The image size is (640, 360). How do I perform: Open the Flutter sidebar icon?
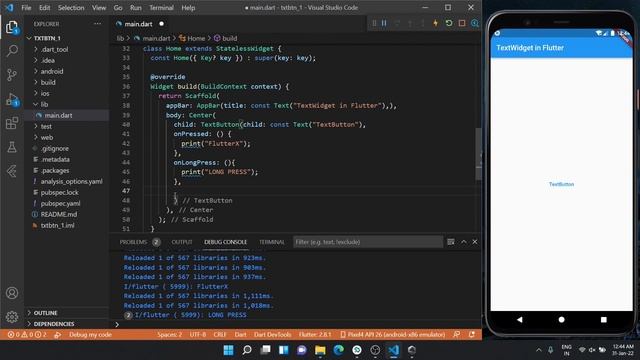tap(12, 171)
